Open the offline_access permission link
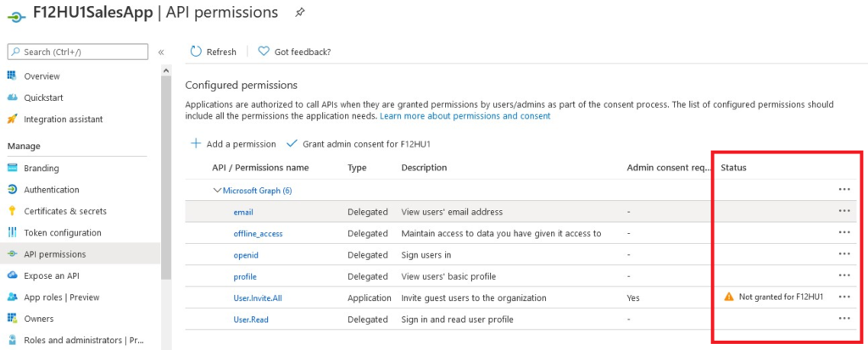 (258, 234)
